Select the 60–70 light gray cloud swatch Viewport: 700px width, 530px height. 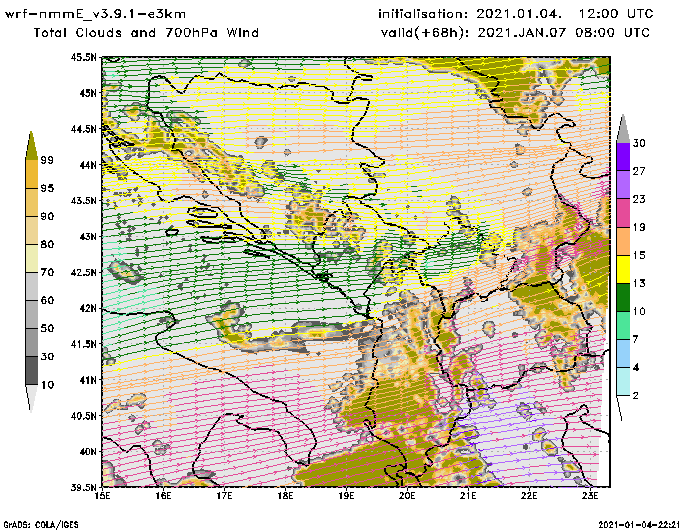pyautogui.click(x=32, y=286)
